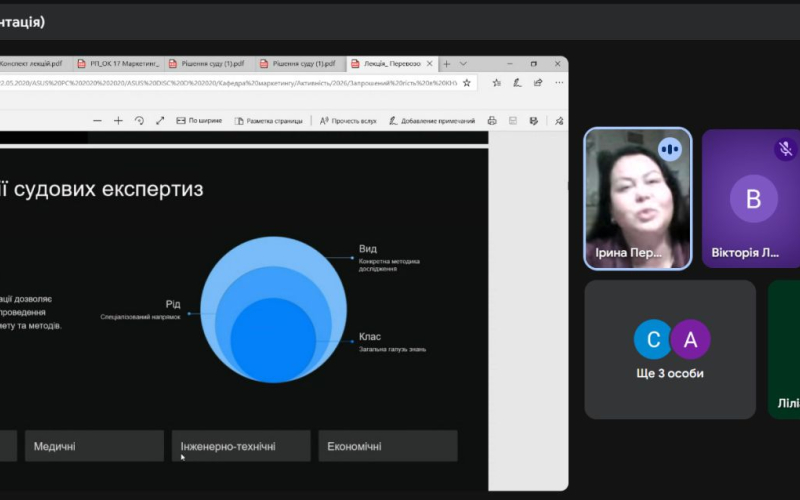Screen dimensions: 800x500
Task: Click 'По ширине' fit width button
Action: (x=199, y=121)
